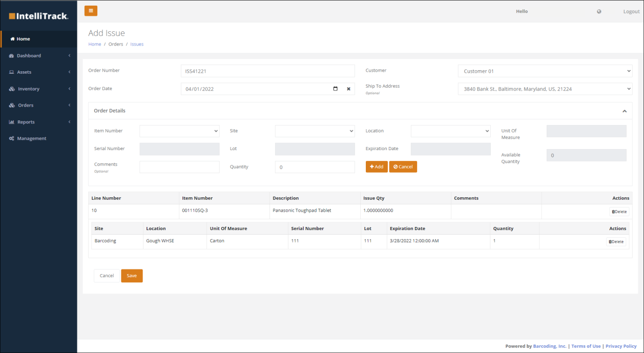Image resolution: width=644 pixels, height=353 pixels.
Task: Click the globe language icon
Action: coord(599,11)
